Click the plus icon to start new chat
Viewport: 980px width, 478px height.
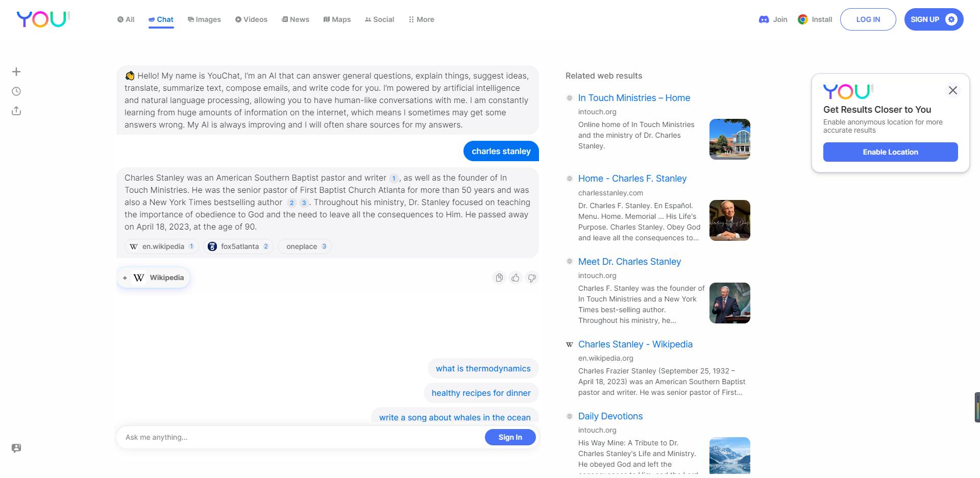[x=16, y=72]
